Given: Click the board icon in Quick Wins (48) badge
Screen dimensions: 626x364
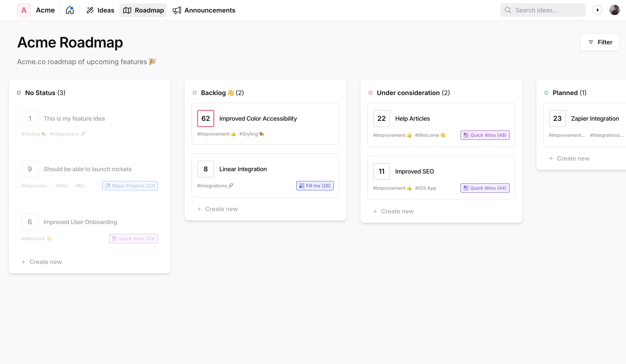Looking at the screenshot, I should point(466,135).
